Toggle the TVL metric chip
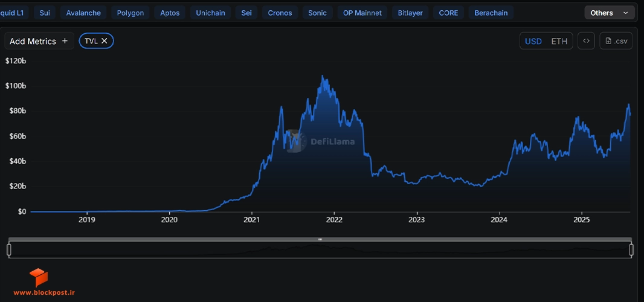The height and width of the screenshot is (302, 644). pos(96,40)
